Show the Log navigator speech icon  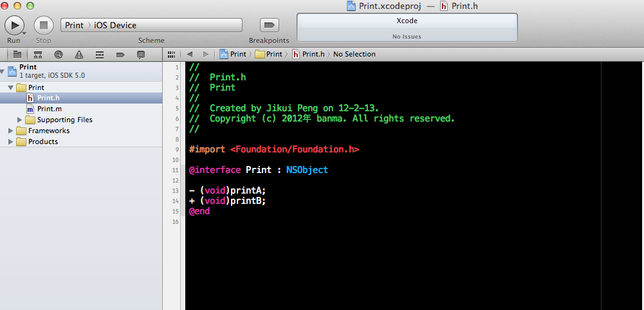[x=141, y=54]
